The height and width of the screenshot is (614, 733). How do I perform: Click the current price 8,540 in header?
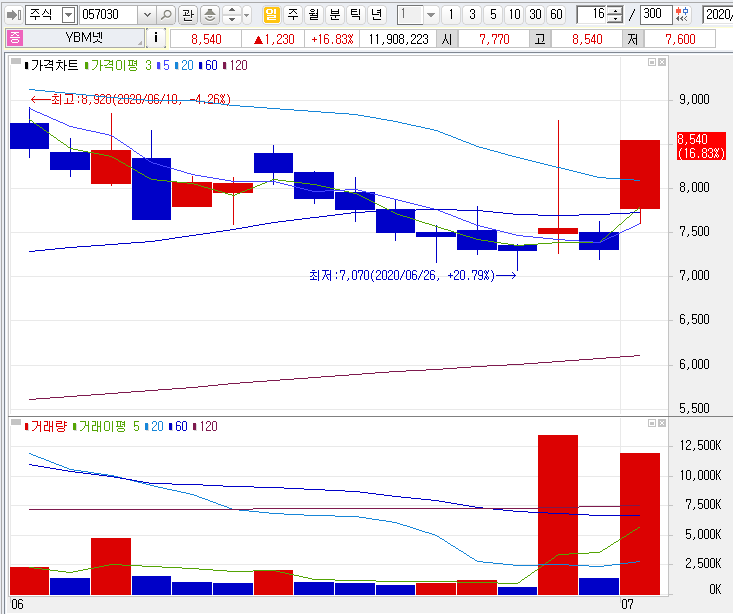(x=206, y=39)
